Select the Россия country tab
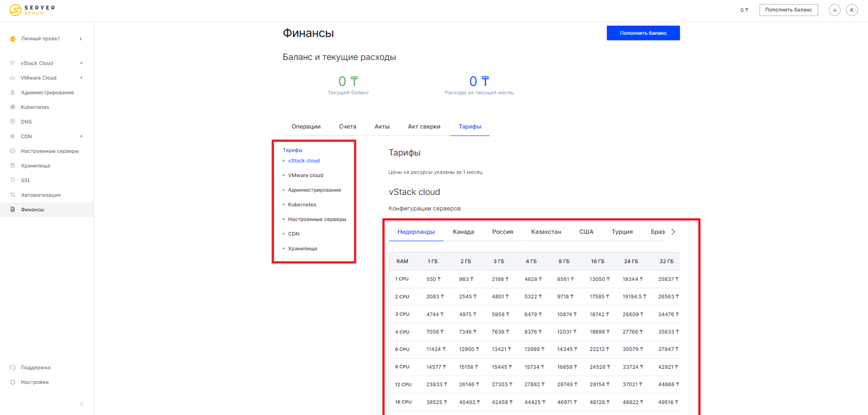The image size is (868, 415). point(502,232)
